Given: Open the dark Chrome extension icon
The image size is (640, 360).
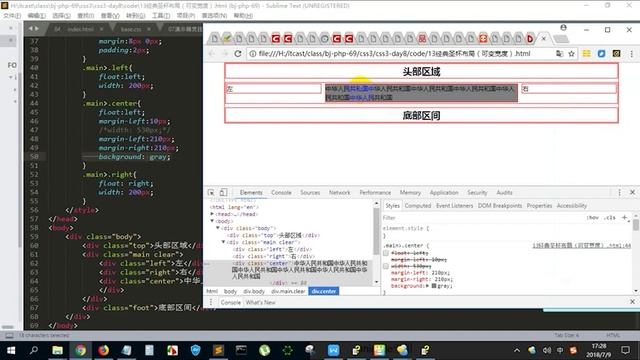Looking at the screenshot, I should [616, 53].
